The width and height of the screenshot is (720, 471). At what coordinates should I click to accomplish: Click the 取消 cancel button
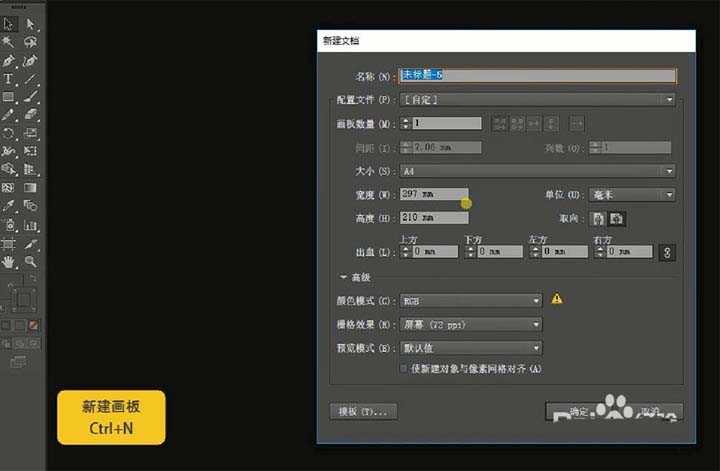tap(649, 411)
